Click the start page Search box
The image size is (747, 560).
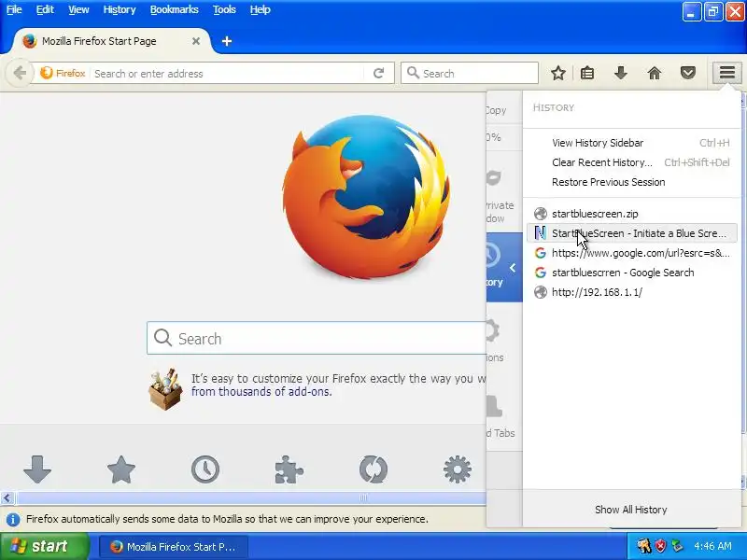[317, 338]
